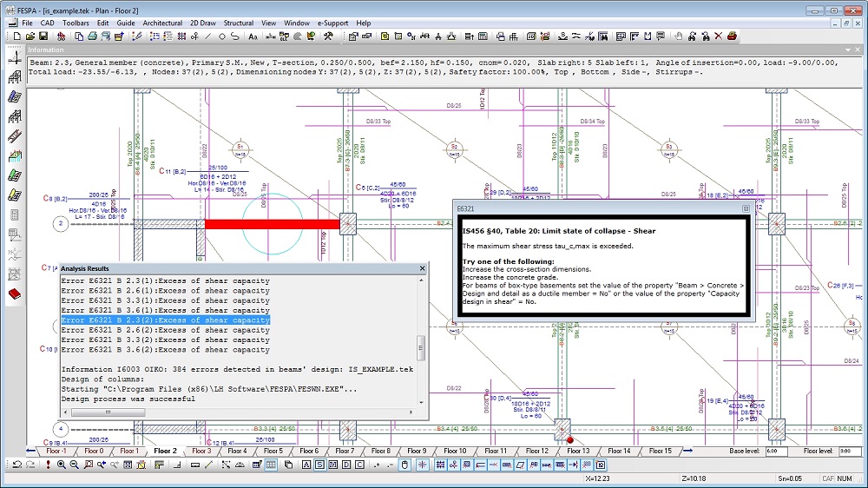
Task: Click the redo arrow in the bottom toolbar
Action: click(30, 465)
